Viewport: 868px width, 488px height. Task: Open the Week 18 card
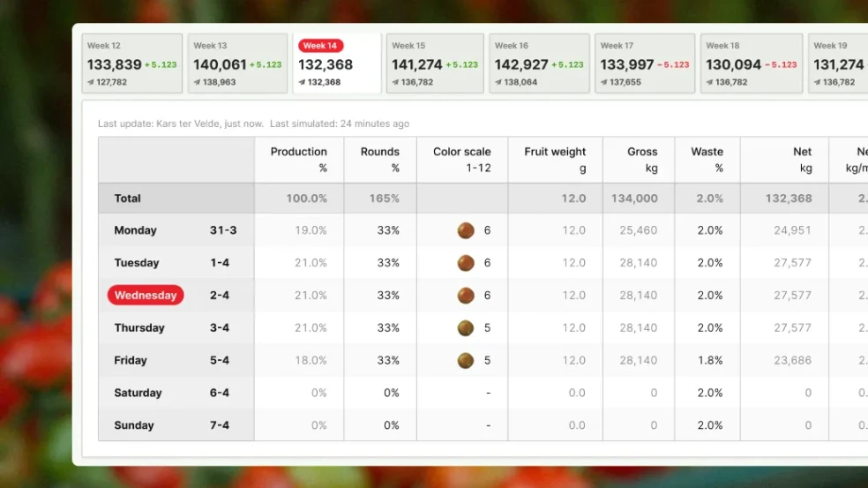click(x=752, y=64)
